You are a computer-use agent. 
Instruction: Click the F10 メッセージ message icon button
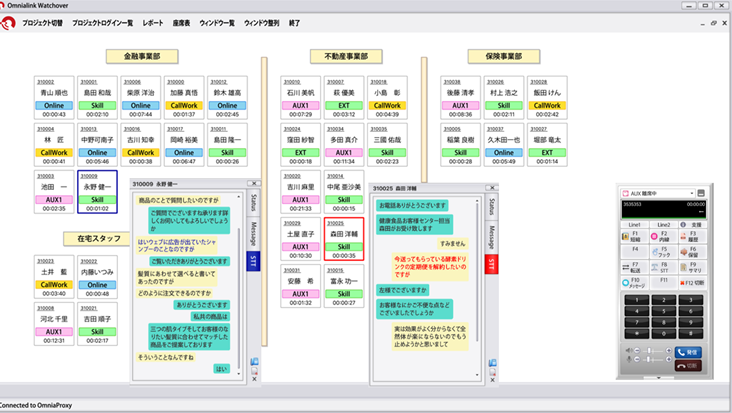[634, 283]
